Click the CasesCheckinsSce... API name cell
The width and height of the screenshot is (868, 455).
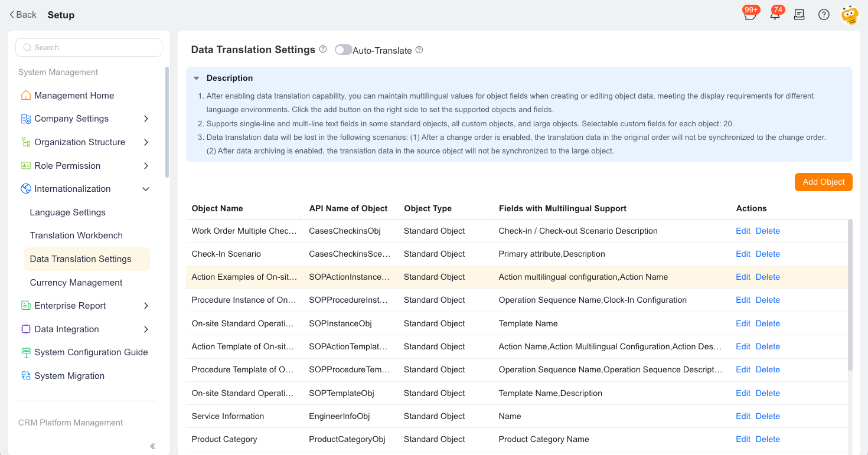[350, 254]
